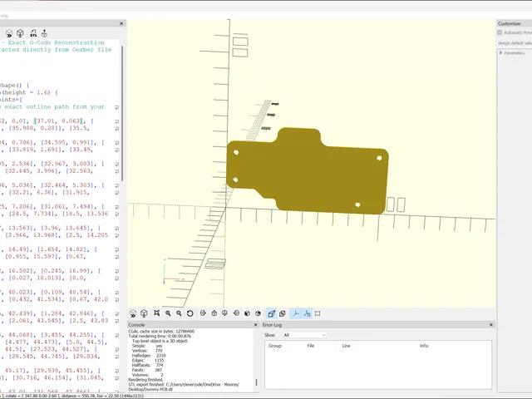Click the viewport status text at the bottom
The image size is (532, 399).
(x=72, y=396)
